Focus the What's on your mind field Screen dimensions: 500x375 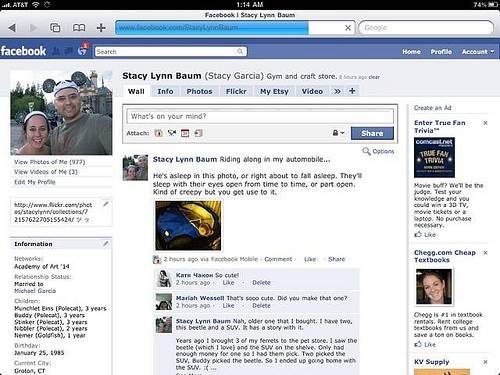260,116
